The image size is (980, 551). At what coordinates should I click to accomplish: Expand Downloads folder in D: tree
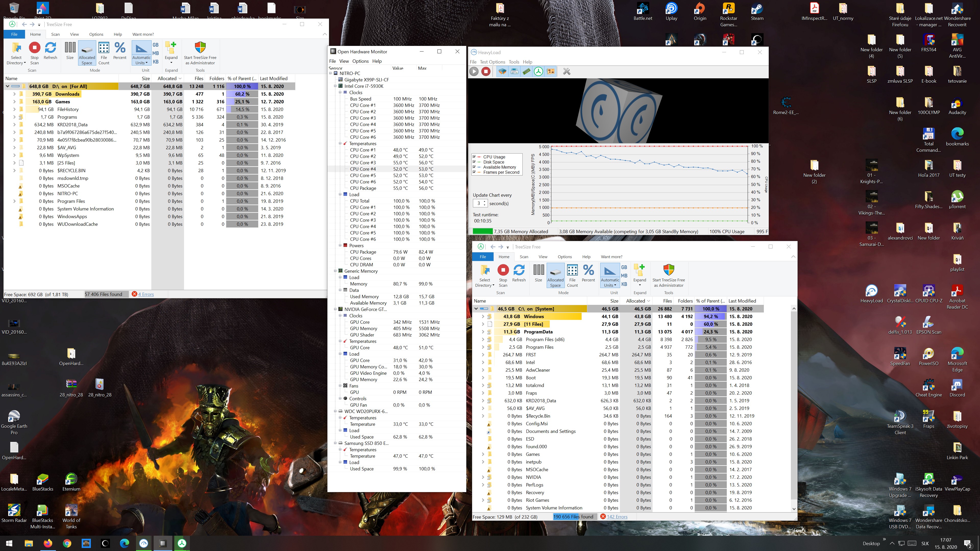[x=15, y=94]
